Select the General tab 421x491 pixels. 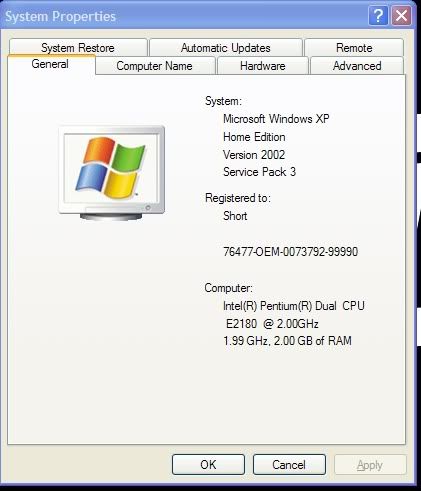51,64
